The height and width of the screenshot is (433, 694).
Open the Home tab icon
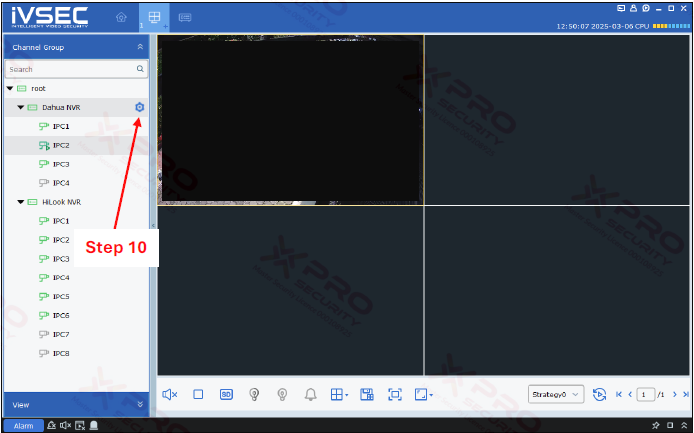(121, 17)
